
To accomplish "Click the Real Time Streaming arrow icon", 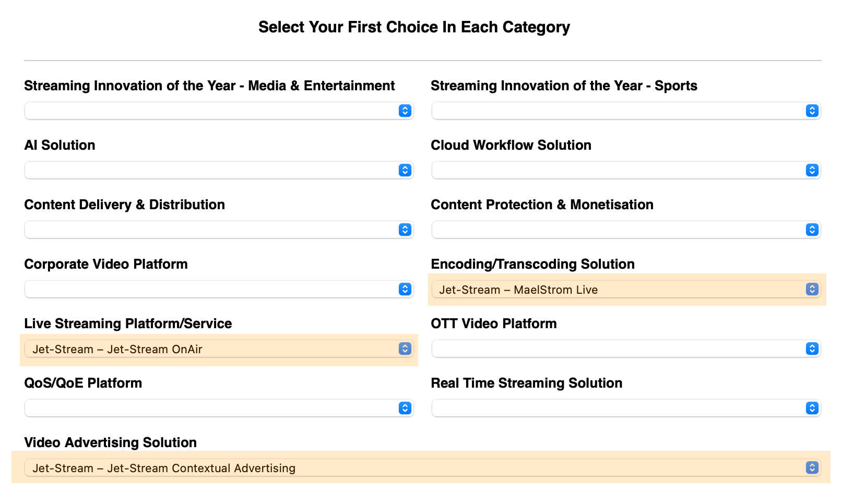I will click(812, 408).
